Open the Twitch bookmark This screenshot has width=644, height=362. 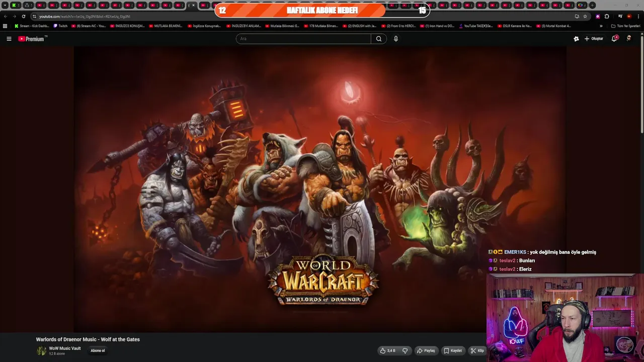tap(60, 26)
